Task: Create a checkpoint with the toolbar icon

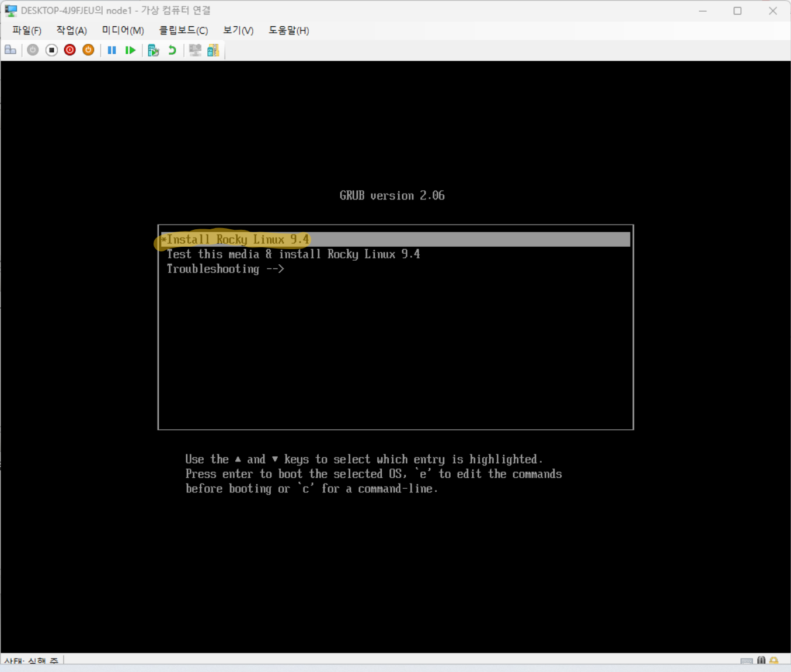Action: 154,50
